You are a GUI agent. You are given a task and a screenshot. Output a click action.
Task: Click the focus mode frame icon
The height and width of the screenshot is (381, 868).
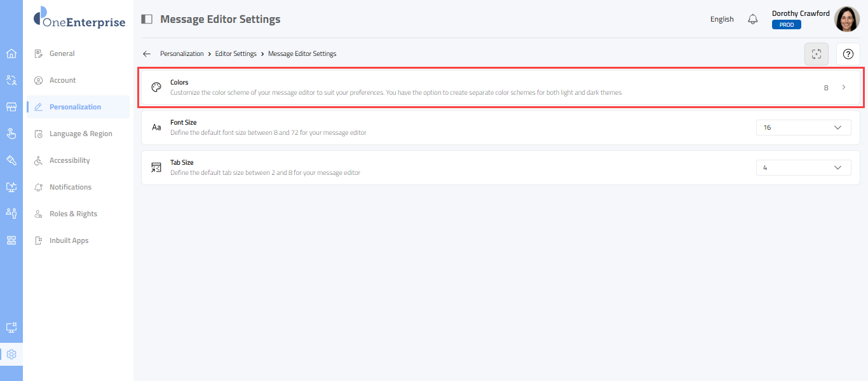[x=817, y=54]
